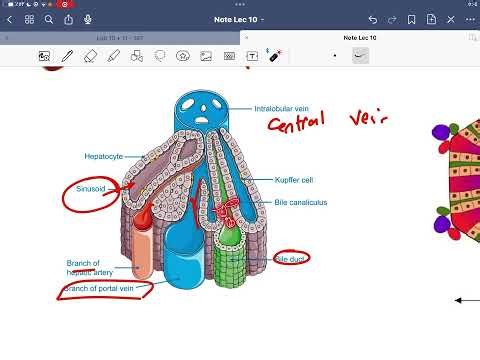The image size is (480, 360).
Task: Activate the Laser pointer tool
Action: coord(275,55)
